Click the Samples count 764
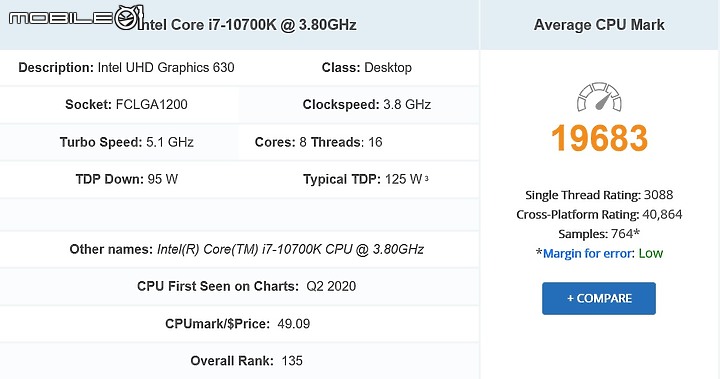 point(622,234)
